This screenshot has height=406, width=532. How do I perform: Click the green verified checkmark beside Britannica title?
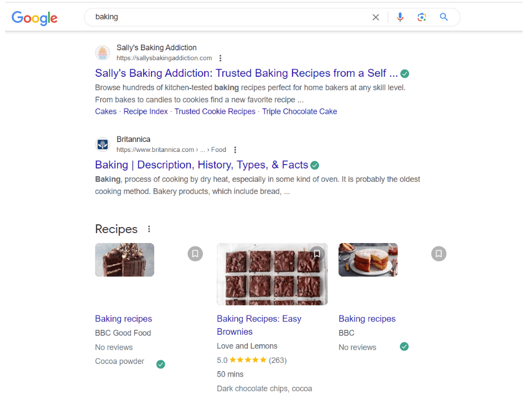[315, 165]
